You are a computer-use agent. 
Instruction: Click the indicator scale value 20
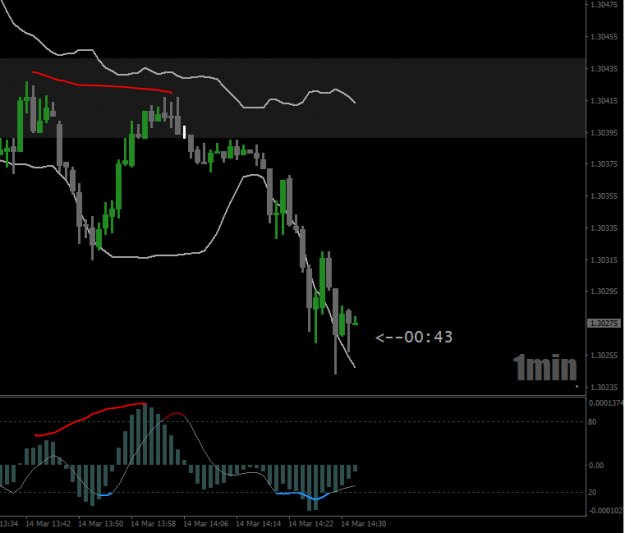pos(592,492)
